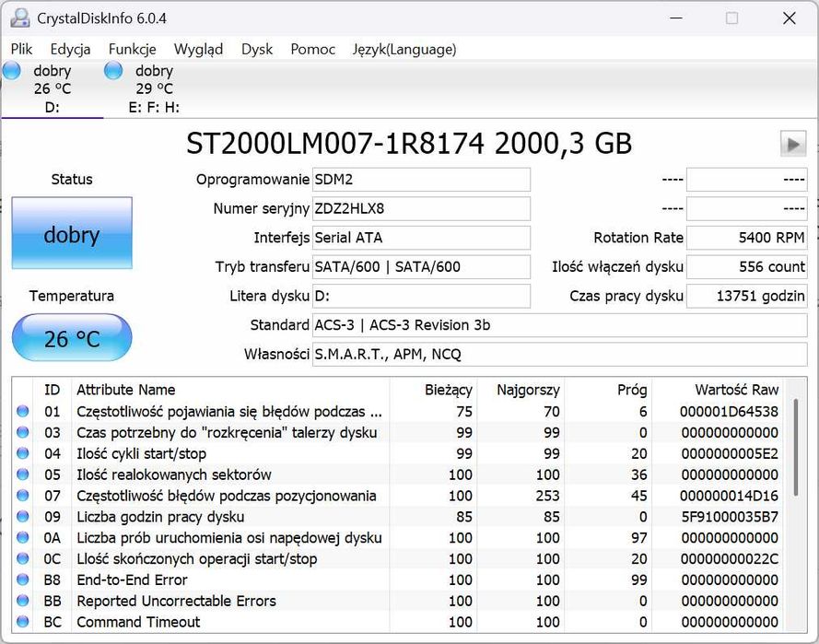Select the 'Llość skończonych operacji start/stop' row
819x644 pixels.
coord(397,559)
